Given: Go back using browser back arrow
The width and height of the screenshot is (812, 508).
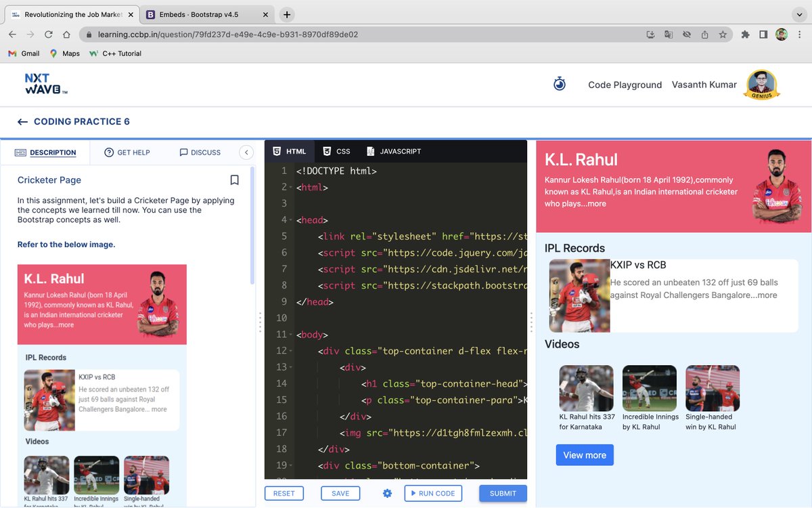Looking at the screenshot, I should coord(12,35).
